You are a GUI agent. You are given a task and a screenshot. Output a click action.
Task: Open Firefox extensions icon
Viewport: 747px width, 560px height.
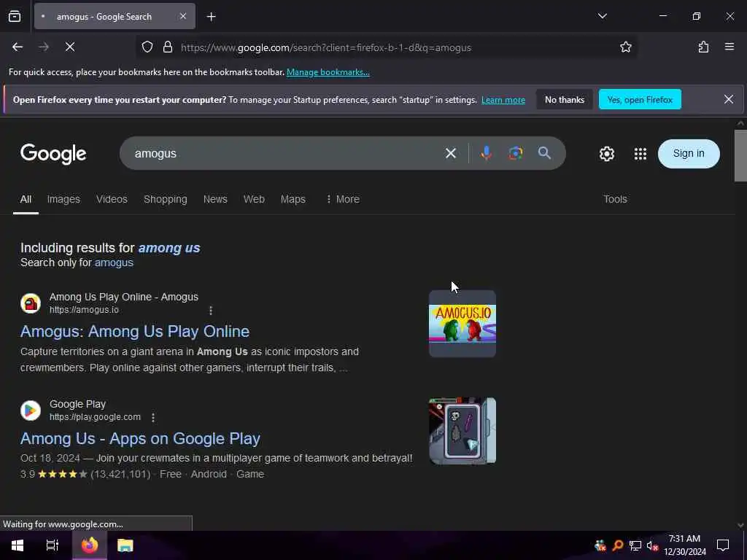click(x=704, y=47)
